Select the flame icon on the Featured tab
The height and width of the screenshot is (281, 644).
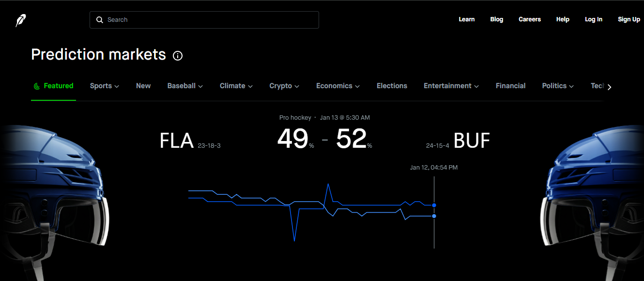(37, 86)
